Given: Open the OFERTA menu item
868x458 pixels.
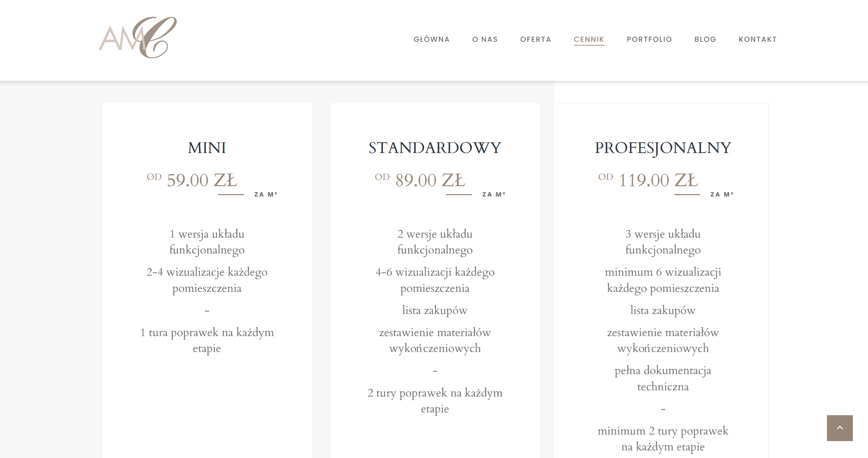Looking at the screenshot, I should (536, 39).
